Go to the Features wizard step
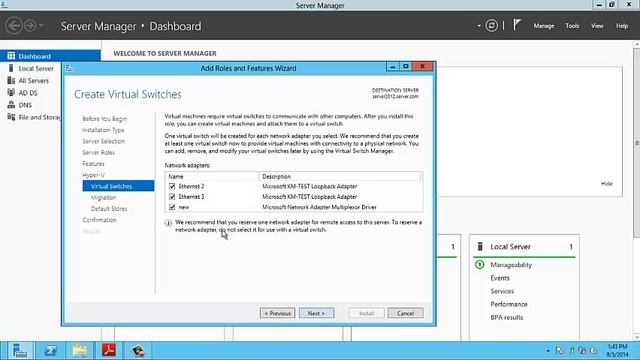The image size is (640, 360). pyautogui.click(x=93, y=164)
